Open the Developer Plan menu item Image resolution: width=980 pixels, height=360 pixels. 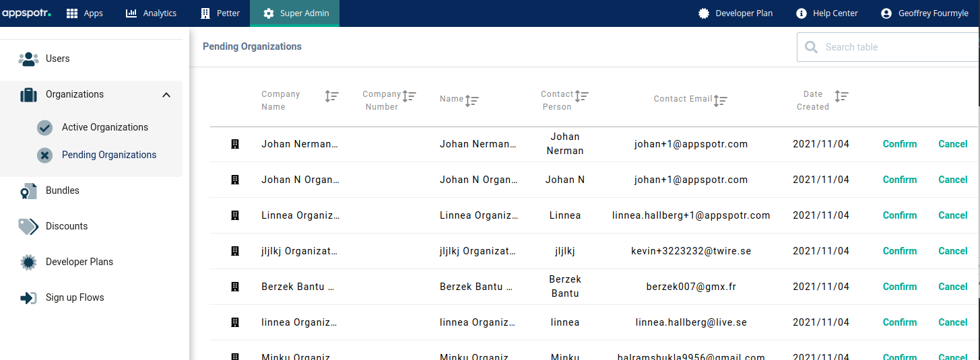(x=736, y=13)
